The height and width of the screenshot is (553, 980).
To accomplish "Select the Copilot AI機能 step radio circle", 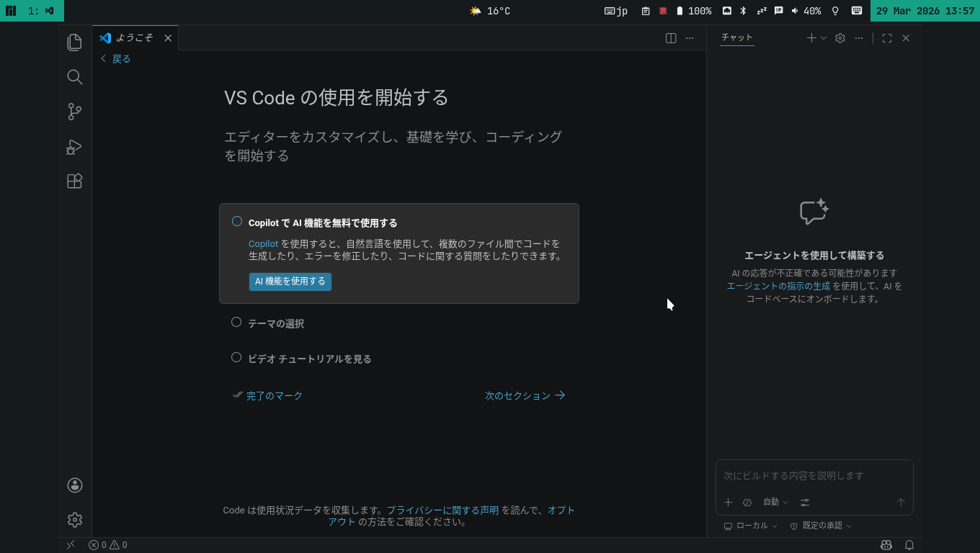I will [236, 222].
